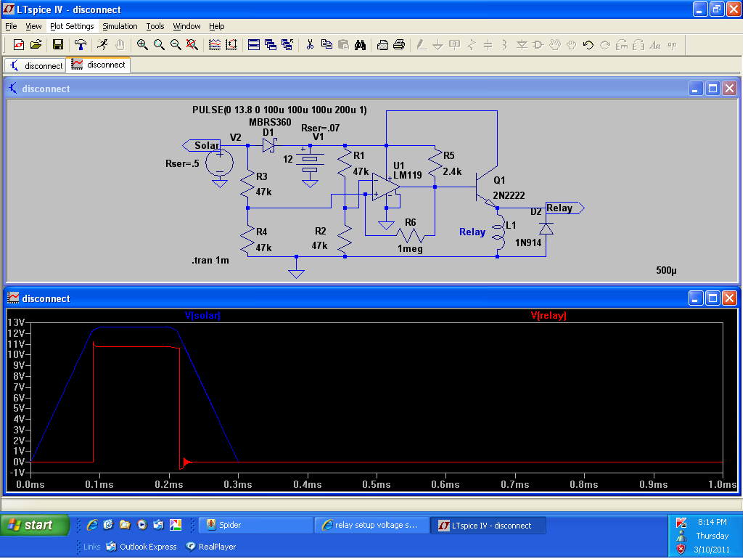Screen dimensions: 756x559
Task: Click the 0.5ms time axis label
Action: click(377, 484)
